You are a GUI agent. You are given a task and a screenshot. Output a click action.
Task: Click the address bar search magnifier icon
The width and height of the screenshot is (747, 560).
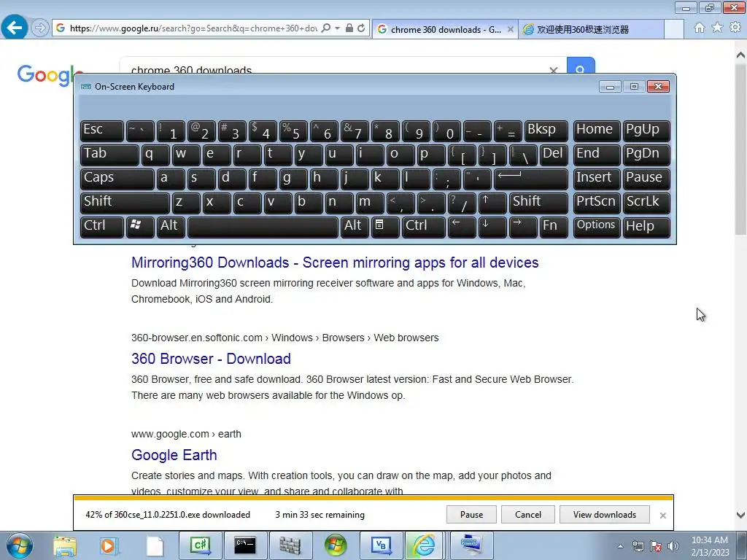[x=326, y=28]
